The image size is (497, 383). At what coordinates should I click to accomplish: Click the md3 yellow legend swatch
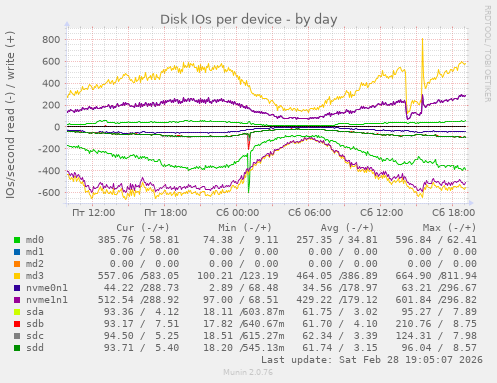click(x=17, y=276)
